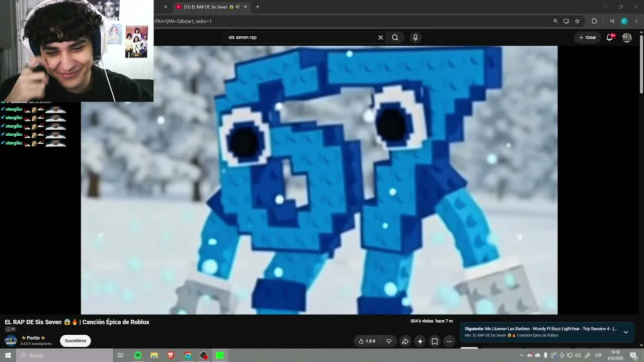Open YouTube notifications bell
The height and width of the screenshot is (362, 644).
610,37
